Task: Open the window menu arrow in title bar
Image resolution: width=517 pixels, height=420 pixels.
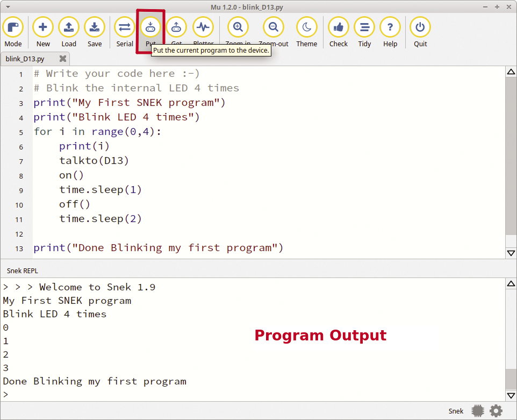Action: [x=8, y=7]
